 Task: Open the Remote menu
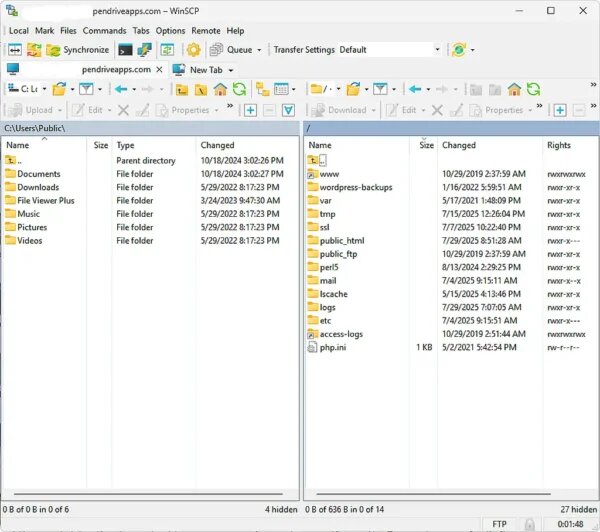coord(206,31)
